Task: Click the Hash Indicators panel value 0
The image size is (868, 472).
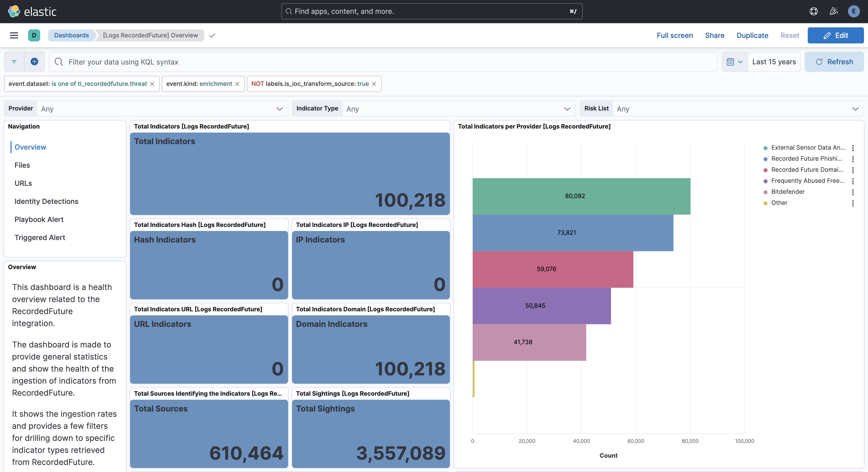Action: (x=277, y=284)
